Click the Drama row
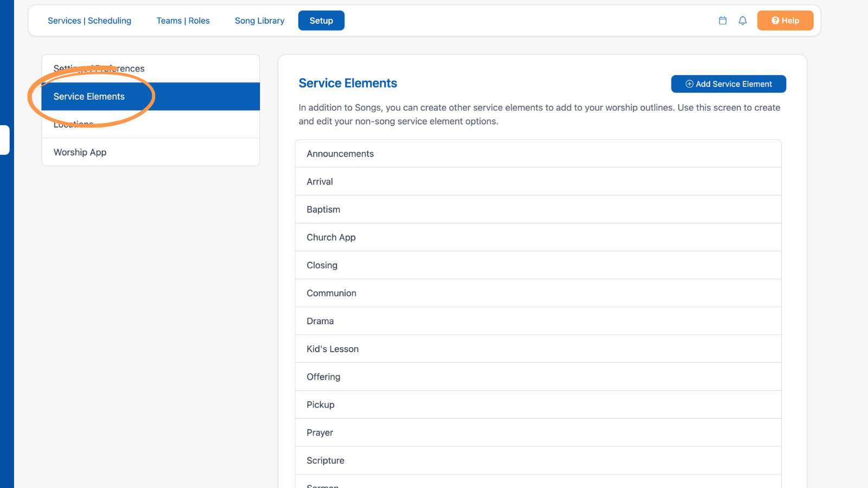 tap(538, 321)
